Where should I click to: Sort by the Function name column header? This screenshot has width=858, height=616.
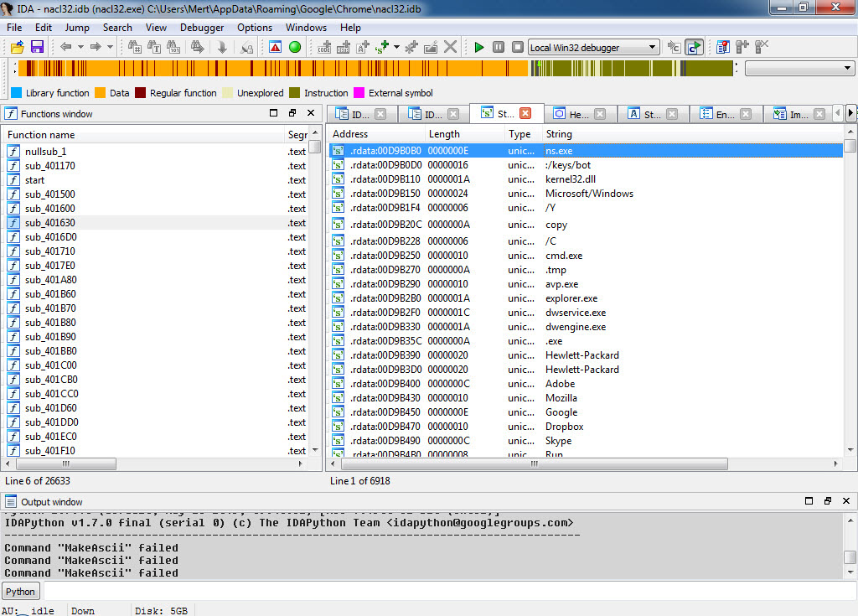click(x=144, y=135)
